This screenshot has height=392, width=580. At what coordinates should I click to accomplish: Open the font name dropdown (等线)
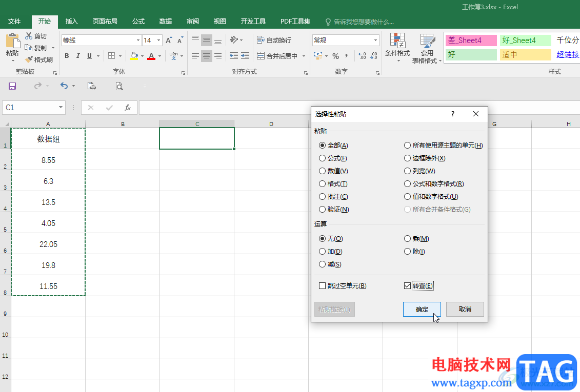[138, 40]
